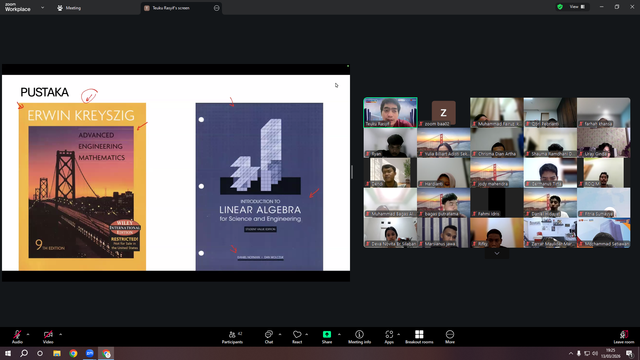Expand audio options arrow next to Audio
Image resolution: width=640 pixels, height=360 pixels.
pos(28,334)
